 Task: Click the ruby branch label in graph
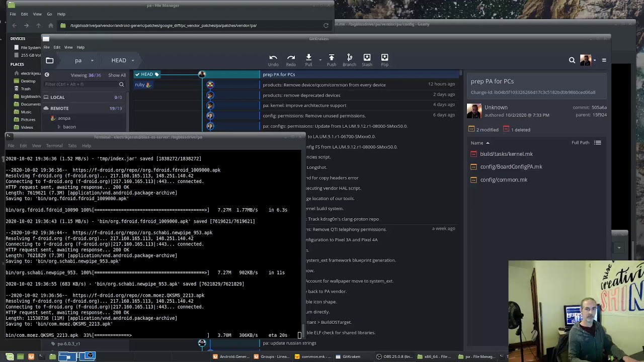click(143, 85)
